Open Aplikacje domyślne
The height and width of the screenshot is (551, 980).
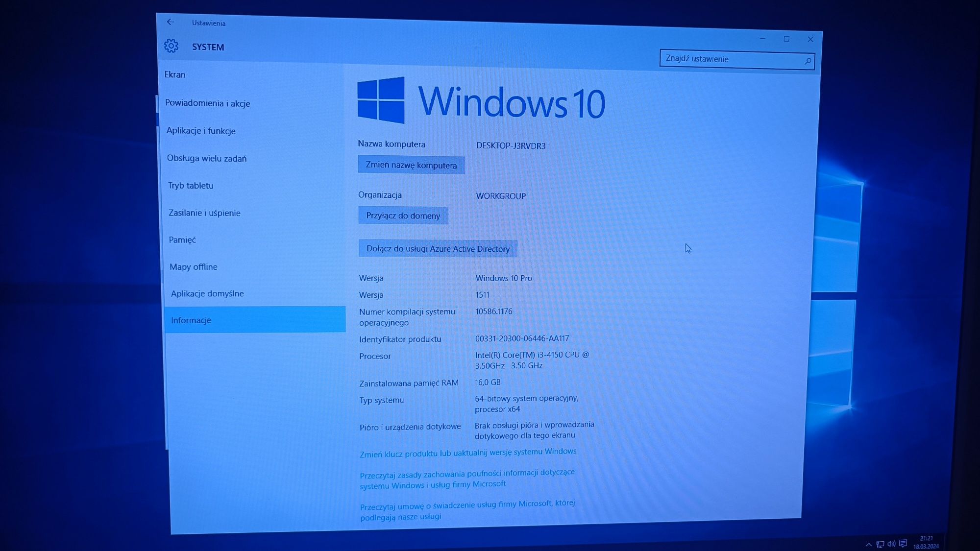pos(207,293)
